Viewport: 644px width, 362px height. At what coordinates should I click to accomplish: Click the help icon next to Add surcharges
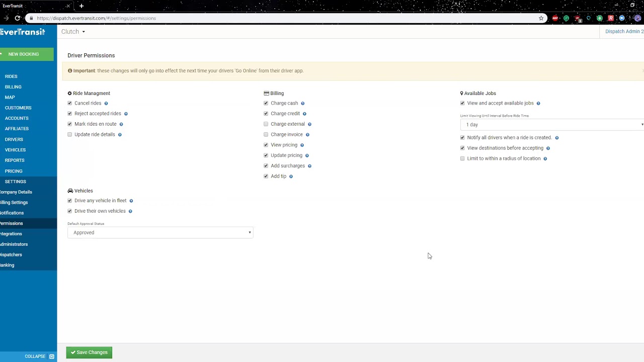[x=309, y=166]
